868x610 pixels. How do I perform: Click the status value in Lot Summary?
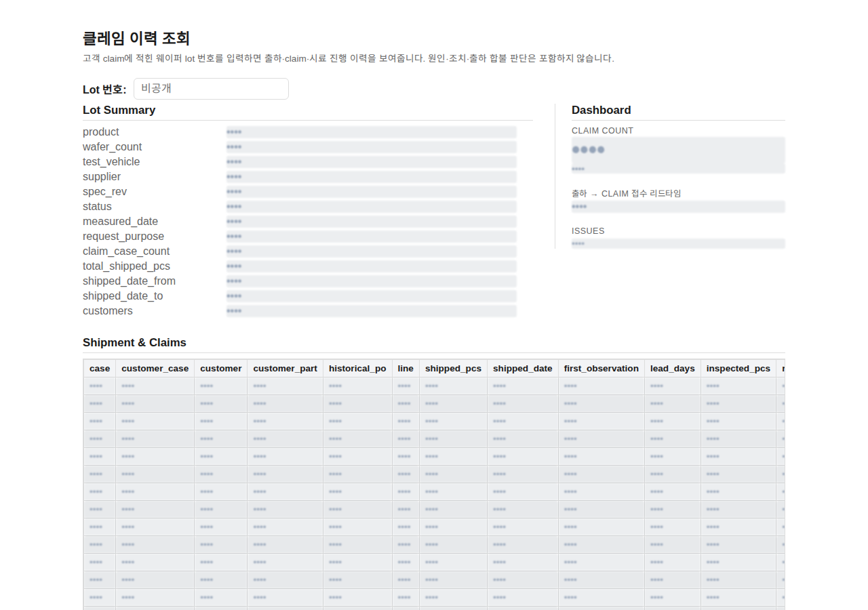point(372,207)
